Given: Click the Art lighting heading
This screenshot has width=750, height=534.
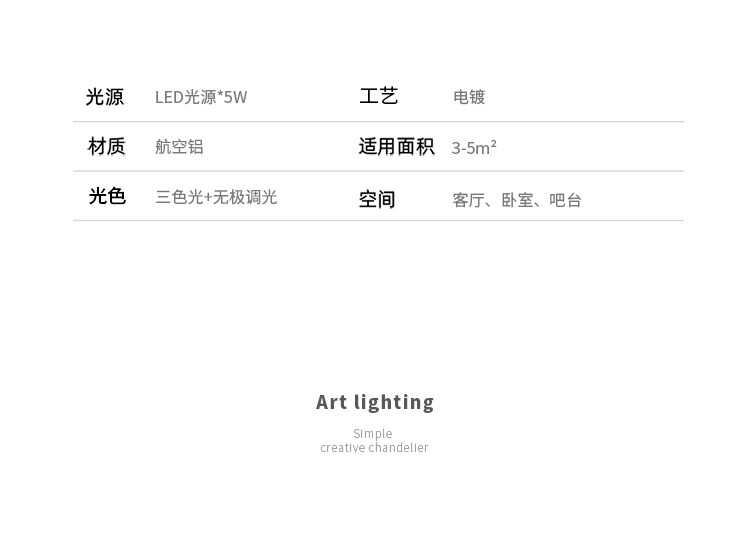Looking at the screenshot, I should click(x=375, y=402).
